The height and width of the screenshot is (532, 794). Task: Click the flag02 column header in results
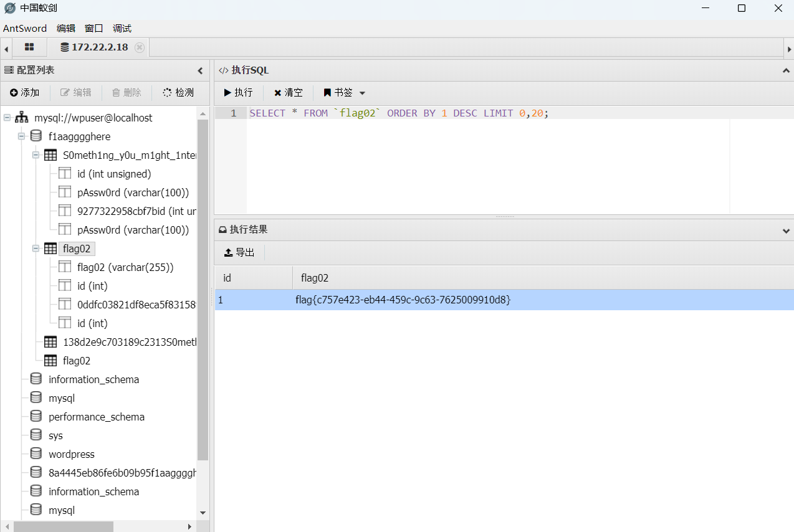tap(543, 278)
